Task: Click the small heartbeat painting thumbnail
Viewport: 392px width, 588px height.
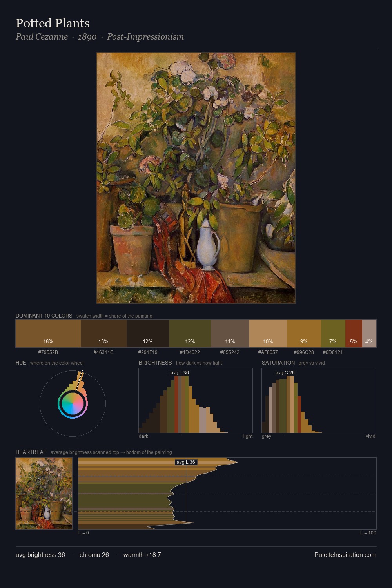Action: pos(44,494)
